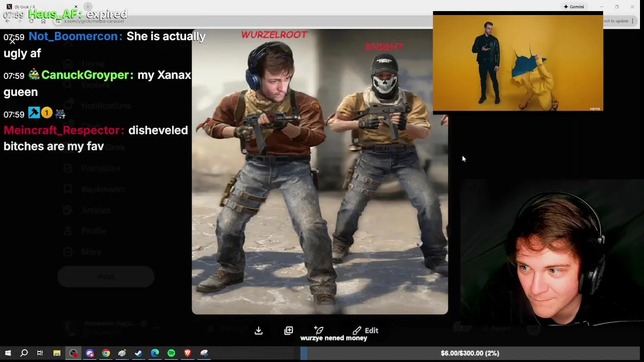The width and height of the screenshot is (644, 362).
Task: Open File Explorer from the taskbar
Action: [x=57, y=353]
